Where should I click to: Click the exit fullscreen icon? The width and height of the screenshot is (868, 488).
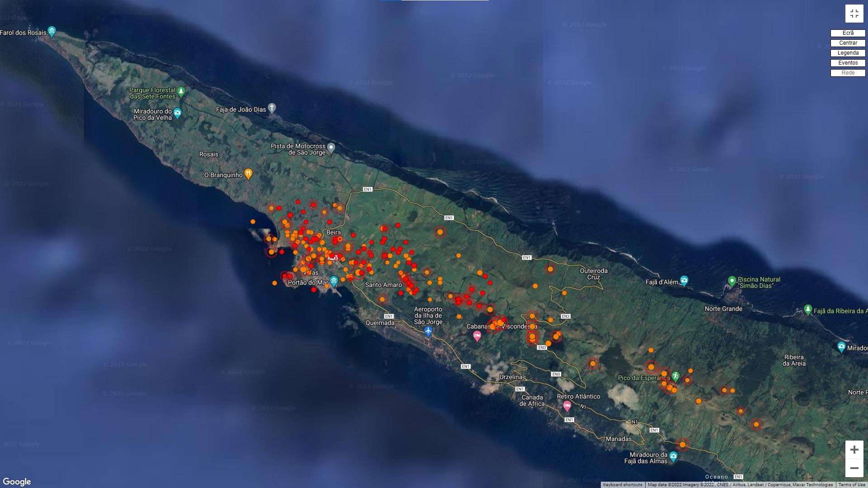coord(854,14)
